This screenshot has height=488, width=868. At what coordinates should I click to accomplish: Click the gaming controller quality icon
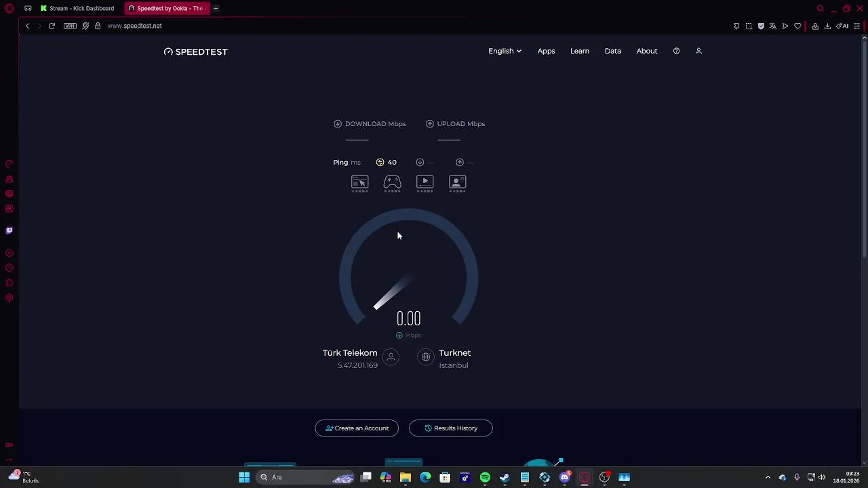click(x=392, y=182)
